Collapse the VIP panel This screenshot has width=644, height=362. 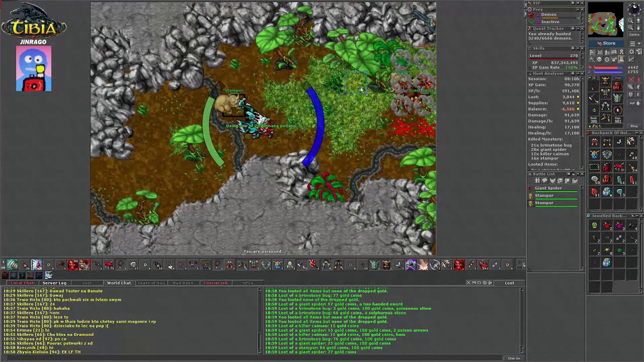(x=578, y=3)
